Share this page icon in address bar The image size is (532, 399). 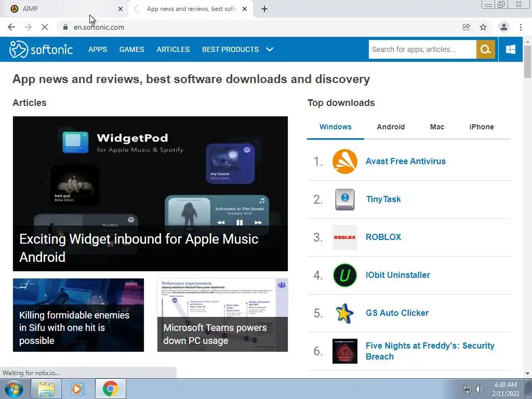tap(467, 27)
